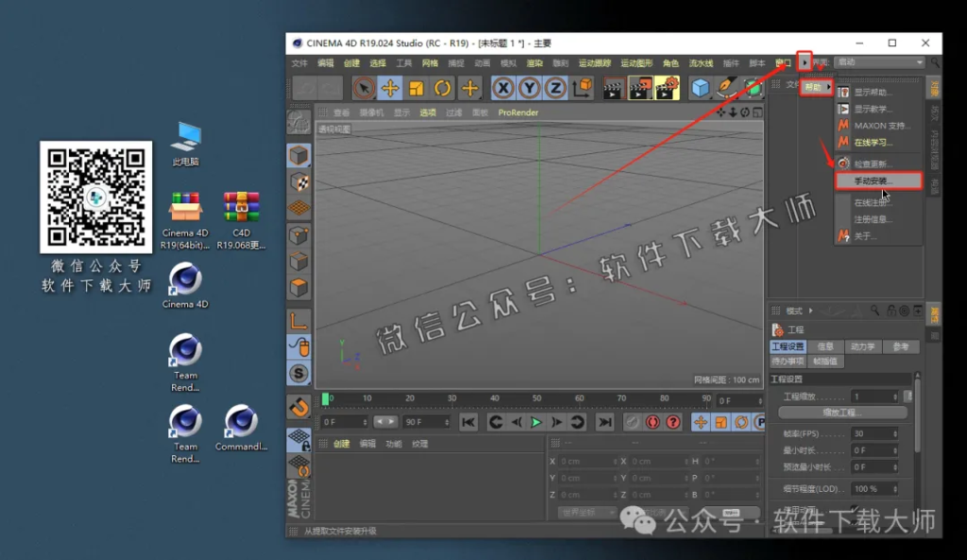
Task: Open the 启动 interface layout dropdown
Action: [x=878, y=62]
